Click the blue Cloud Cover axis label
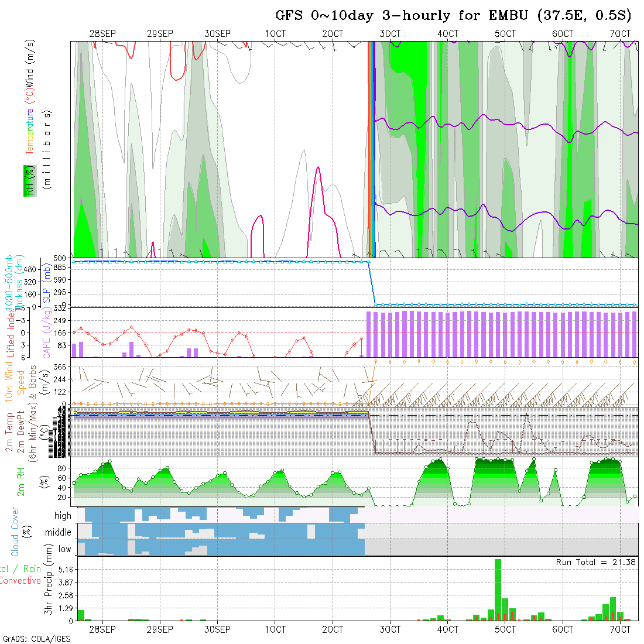644x644 pixels. (15, 532)
